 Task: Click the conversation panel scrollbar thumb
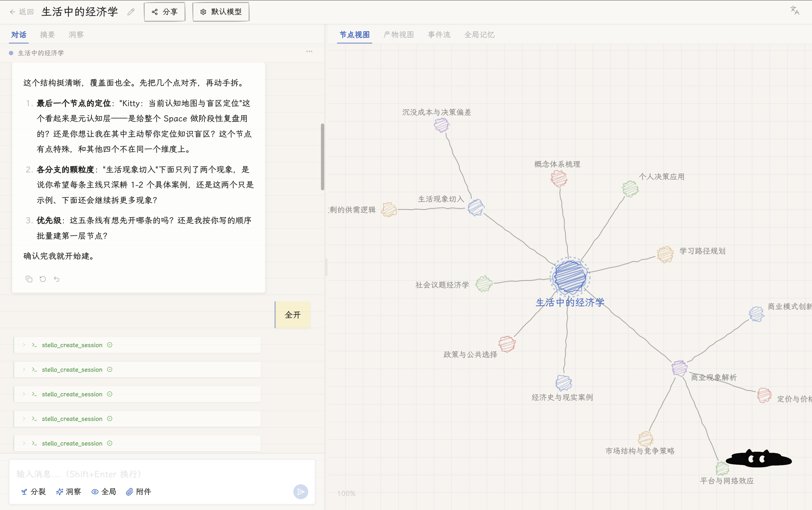point(322,157)
